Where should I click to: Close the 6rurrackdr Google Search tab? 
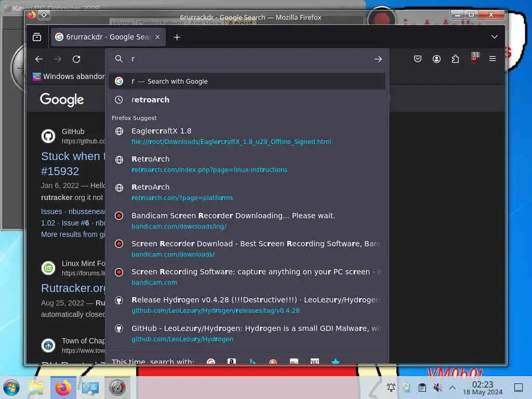pyautogui.click(x=157, y=37)
